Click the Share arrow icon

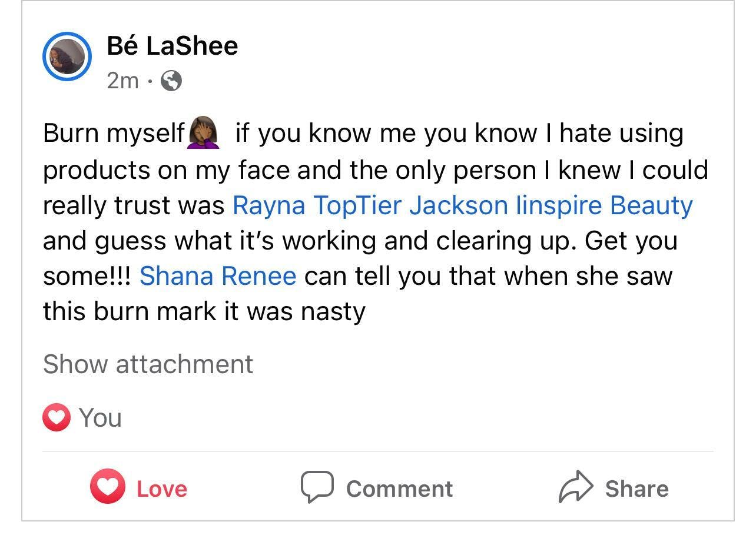[575, 487]
